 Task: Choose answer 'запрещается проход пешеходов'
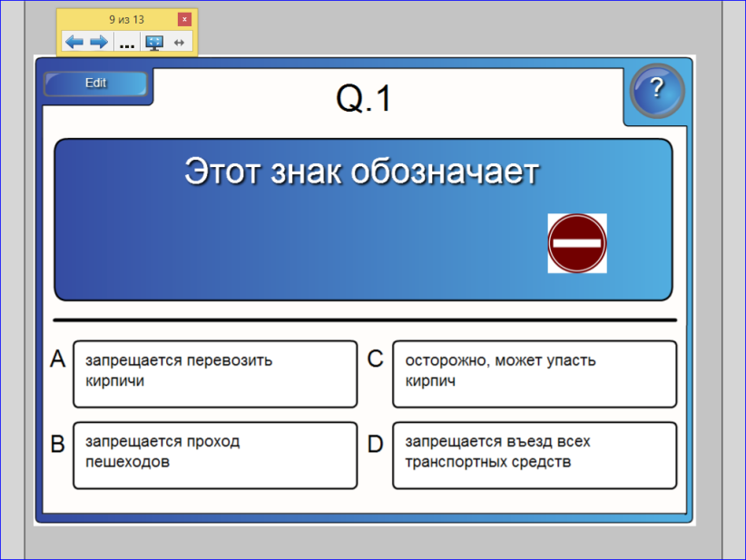(215, 456)
